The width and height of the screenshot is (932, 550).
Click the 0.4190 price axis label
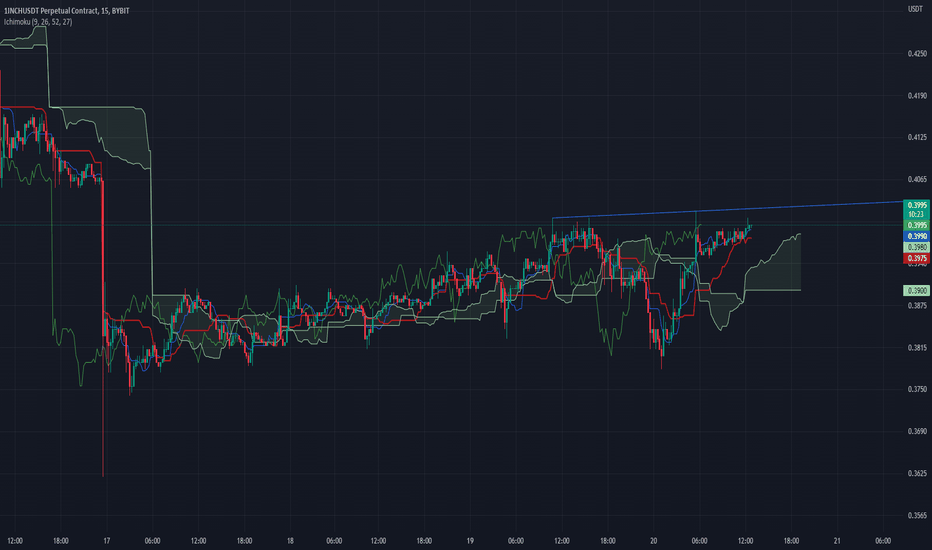pos(917,96)
